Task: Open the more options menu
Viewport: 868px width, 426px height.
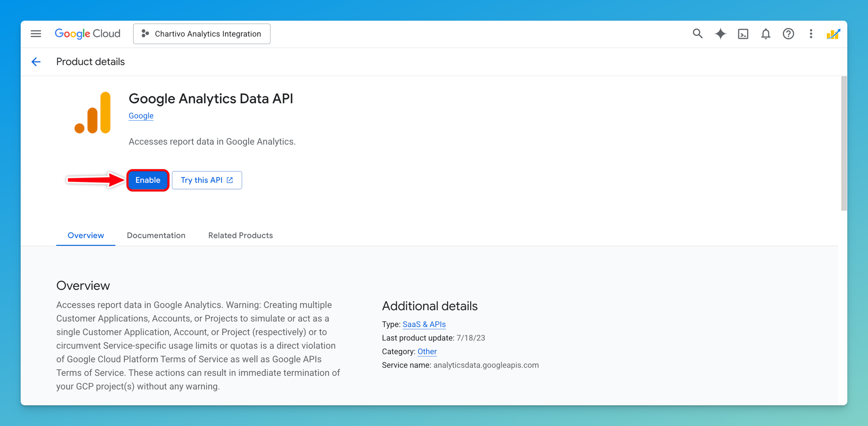Action: click(x=811, y=34)
